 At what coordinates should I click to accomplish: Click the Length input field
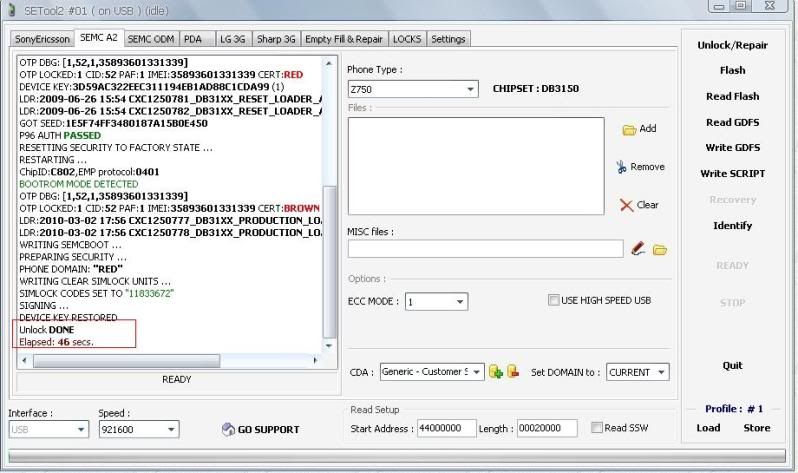[x=547, y=428]
